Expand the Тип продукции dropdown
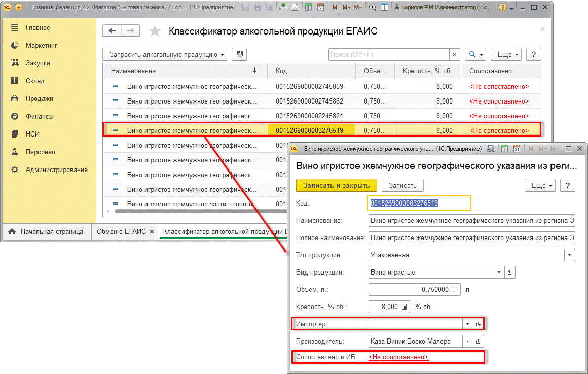This screenshot has height=374, width=588. click(570, 255)
